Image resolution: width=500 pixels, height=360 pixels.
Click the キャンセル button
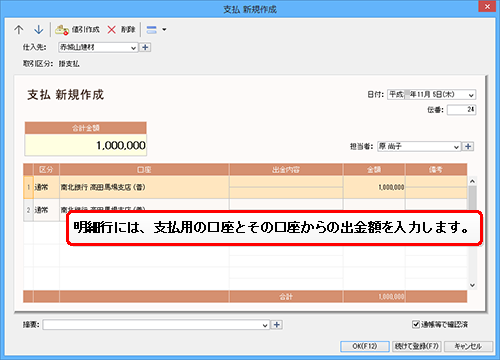pyautogui.click(x=468, y=346)
